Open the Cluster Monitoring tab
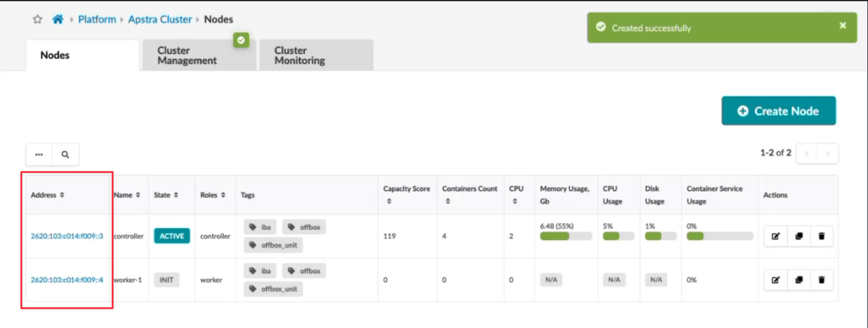Image resolution: width=868 pixels, height=328 pixels. (x=299, y=56)
